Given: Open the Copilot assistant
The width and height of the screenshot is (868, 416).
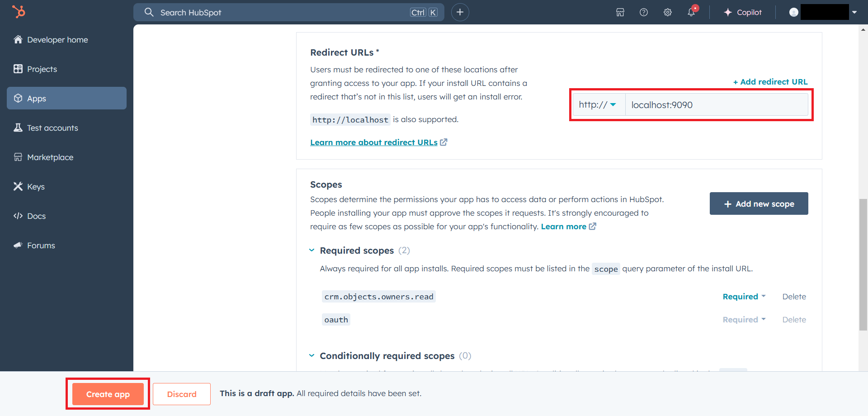Looking at the screenshot, I should [743, 12].
